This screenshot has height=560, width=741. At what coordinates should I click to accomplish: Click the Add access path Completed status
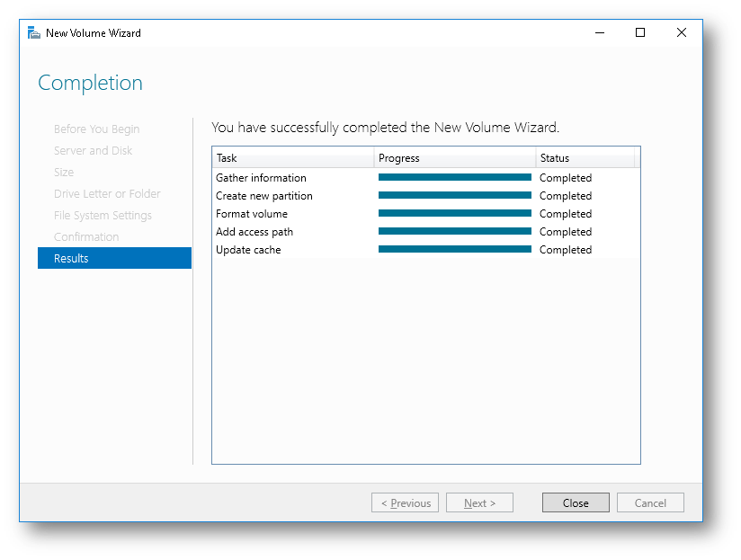tap(566, 231)
